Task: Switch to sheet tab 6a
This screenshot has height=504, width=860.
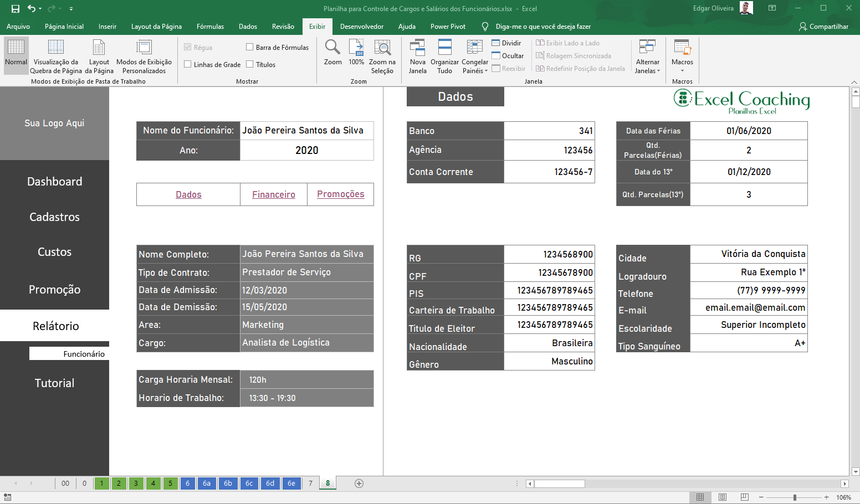Action: [207, 484]
